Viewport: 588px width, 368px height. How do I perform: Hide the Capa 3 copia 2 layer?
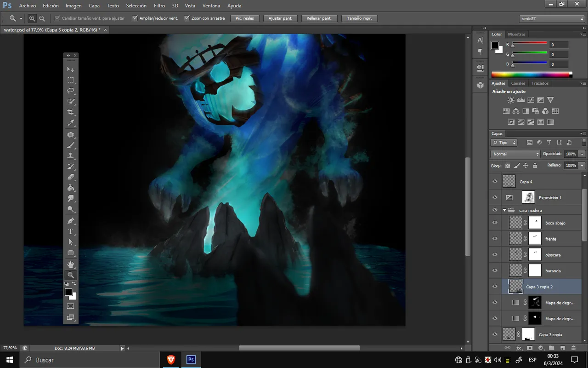tap(495, 287)
